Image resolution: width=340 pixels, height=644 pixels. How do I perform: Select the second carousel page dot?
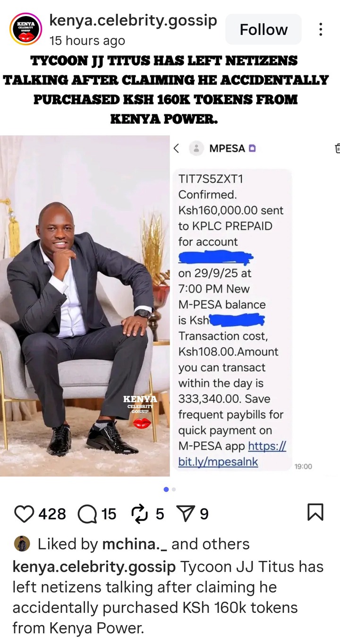click(174, 490)
